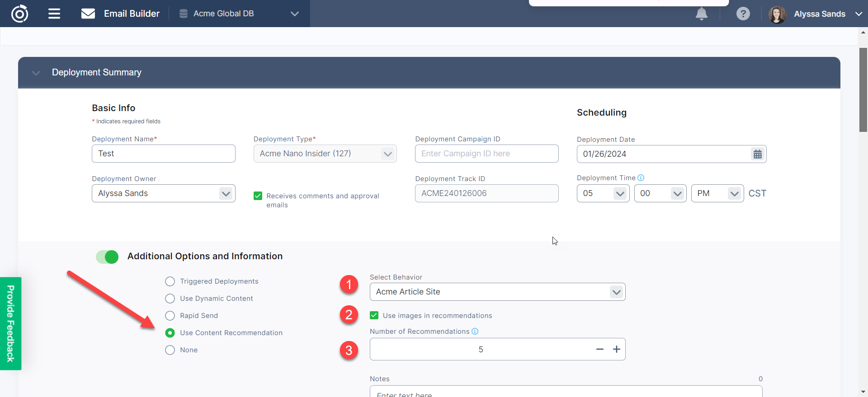Open the Deployment Date calendar picker

point(757,154)
